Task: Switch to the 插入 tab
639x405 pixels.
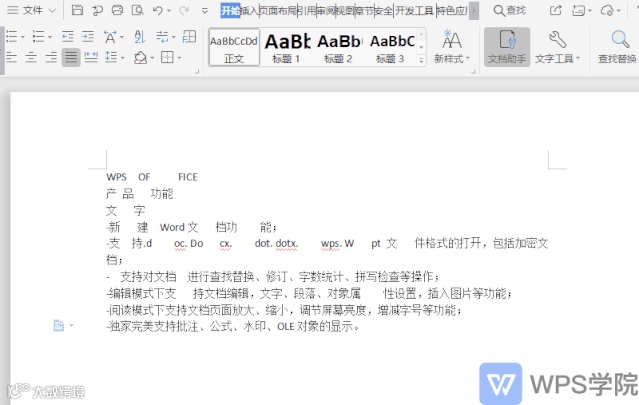Action: click(249, 10)
